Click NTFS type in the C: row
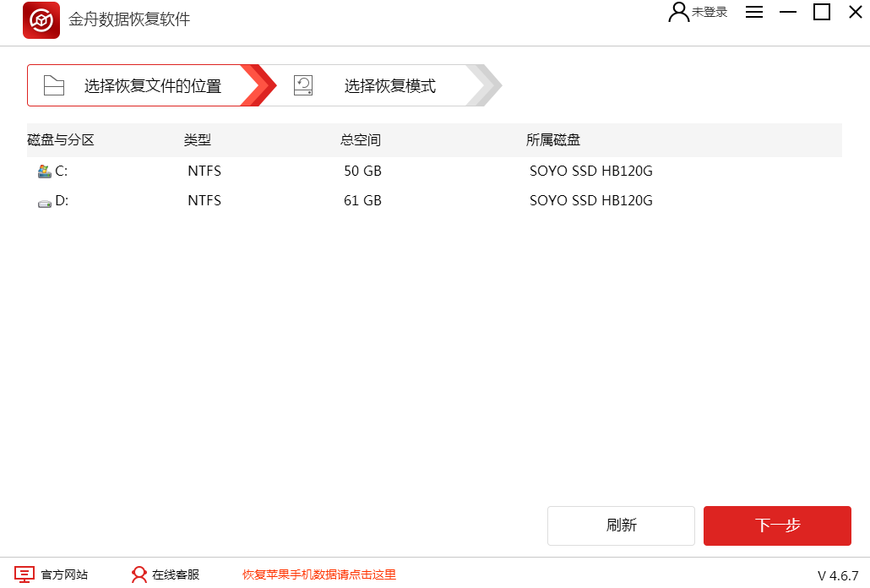Image resolution: width=870 pixels, height=588 pixels. point(204,171)
